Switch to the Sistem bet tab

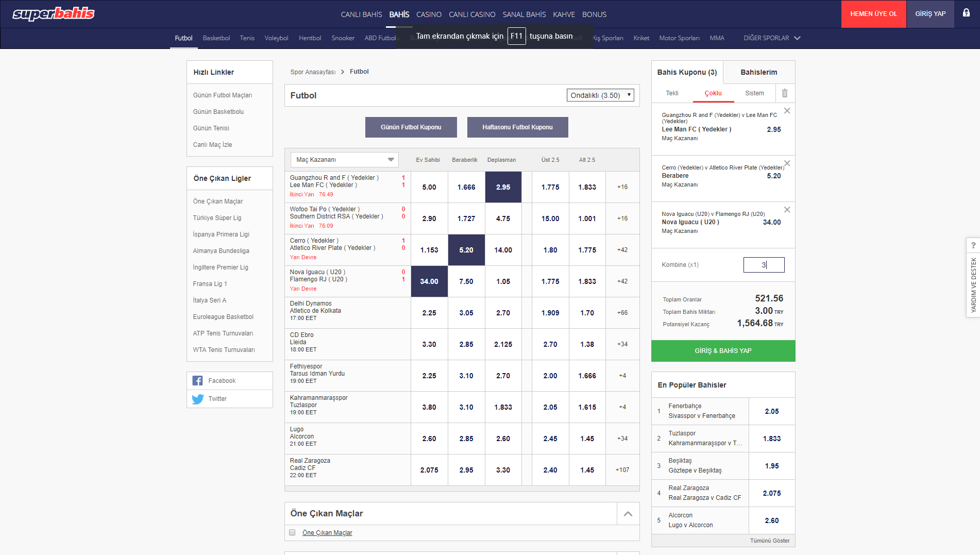click(754, 93)
